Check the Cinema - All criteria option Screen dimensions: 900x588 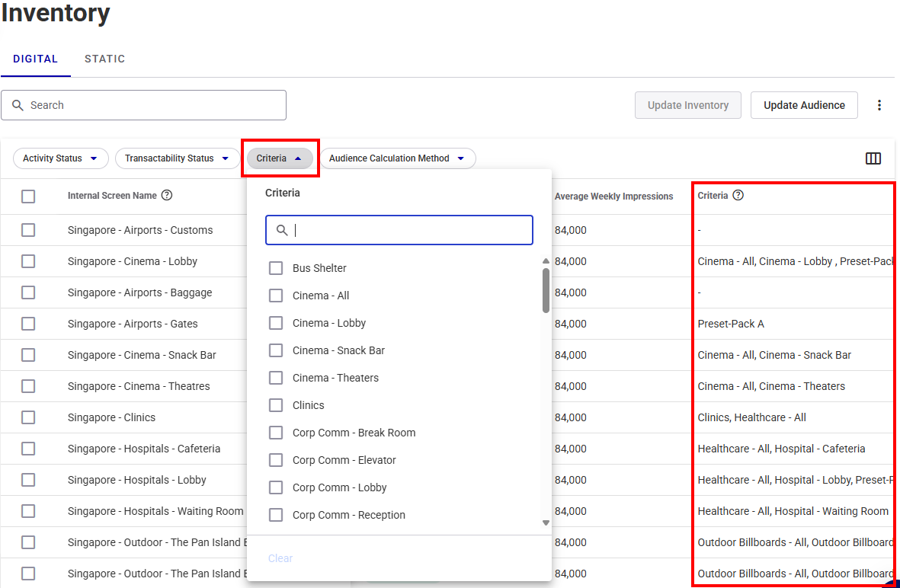tap(276, 296)
